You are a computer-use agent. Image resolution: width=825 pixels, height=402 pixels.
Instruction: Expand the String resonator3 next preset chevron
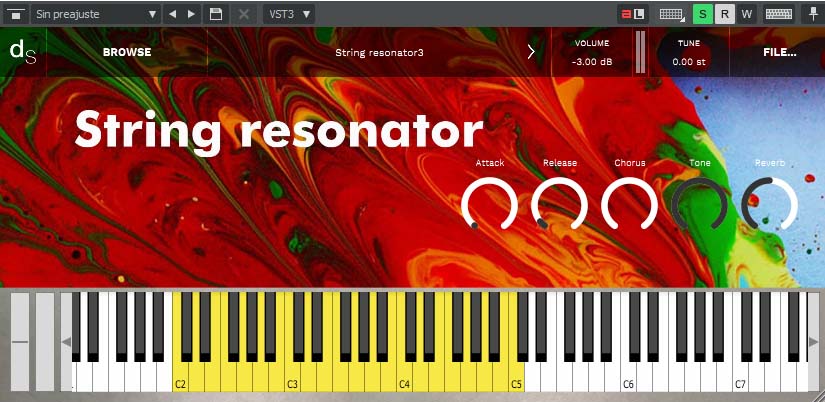[x=531, y=52]
